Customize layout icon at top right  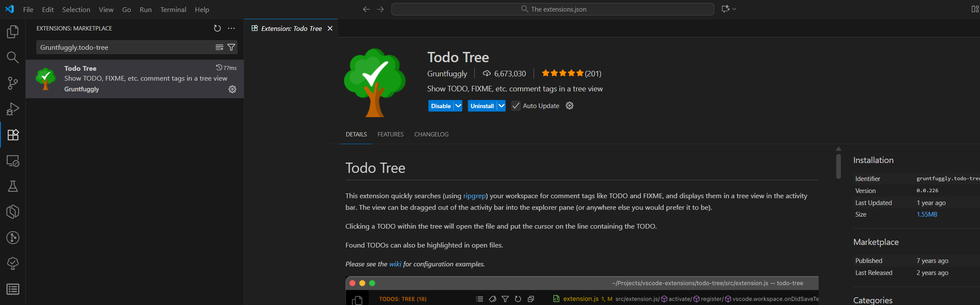pyautogui.click(x=975, y=9)
